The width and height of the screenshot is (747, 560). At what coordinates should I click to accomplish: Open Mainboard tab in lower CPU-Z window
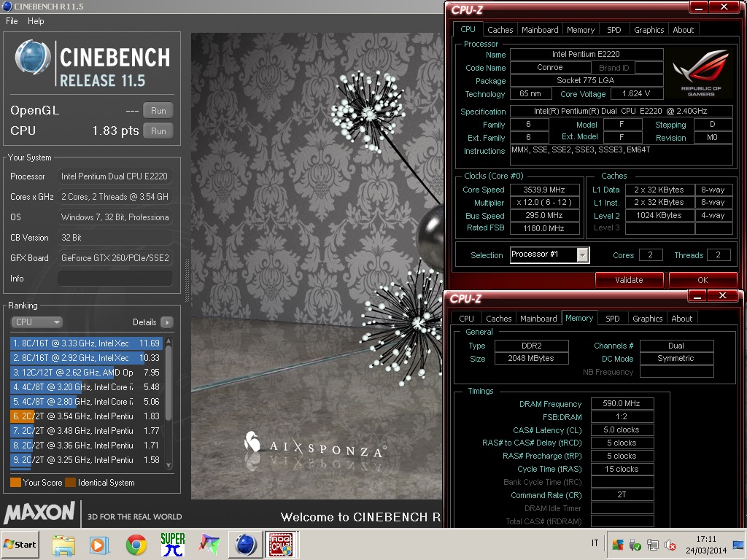pos(538,319)
